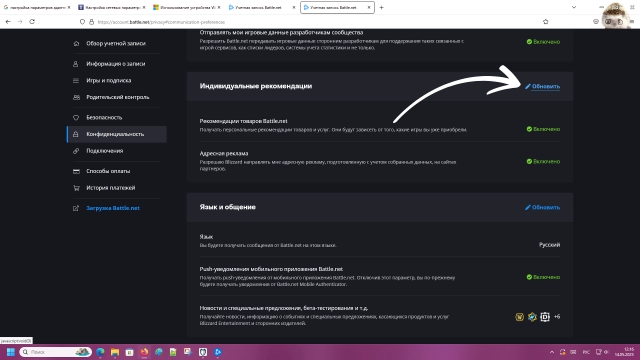This screenshot has width=640, height=360.
Task: Open the Battle.net app in taskbar
Action: 218,352
